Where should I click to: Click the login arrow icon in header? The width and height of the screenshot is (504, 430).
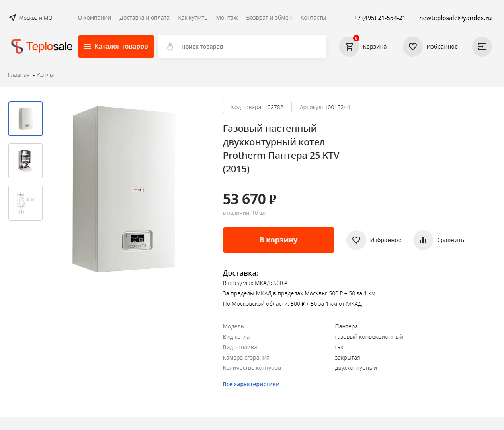click(x=482, y=47)
